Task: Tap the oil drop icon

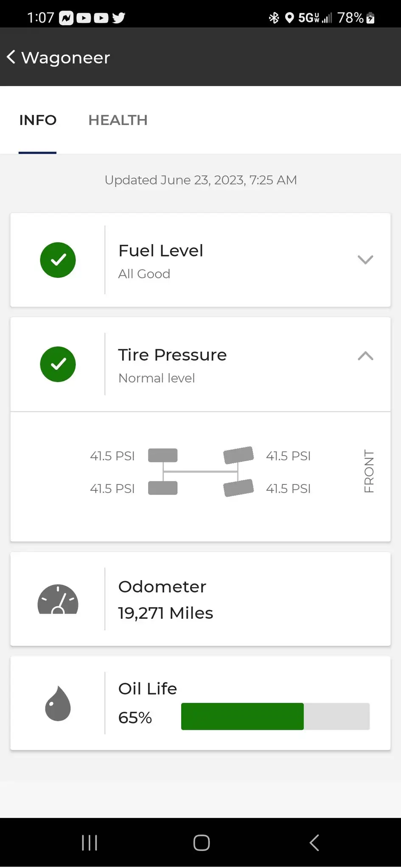Action: point(58,703)
